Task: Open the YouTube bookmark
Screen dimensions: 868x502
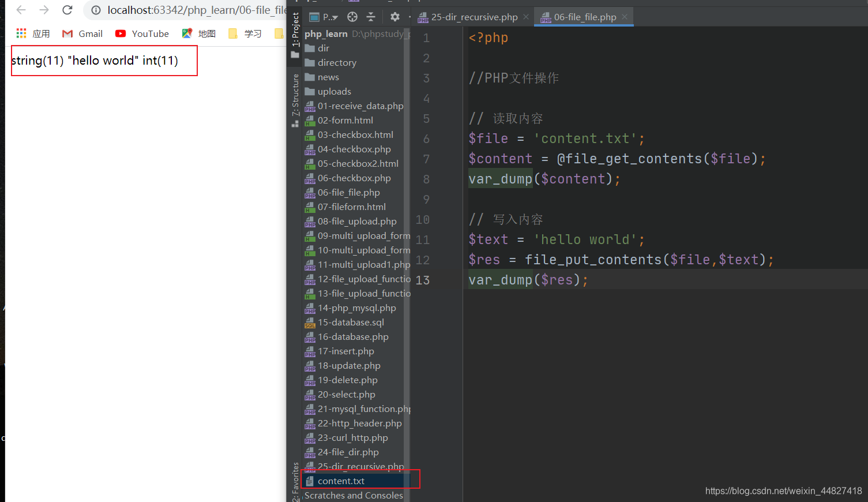Action: point(142,33)
